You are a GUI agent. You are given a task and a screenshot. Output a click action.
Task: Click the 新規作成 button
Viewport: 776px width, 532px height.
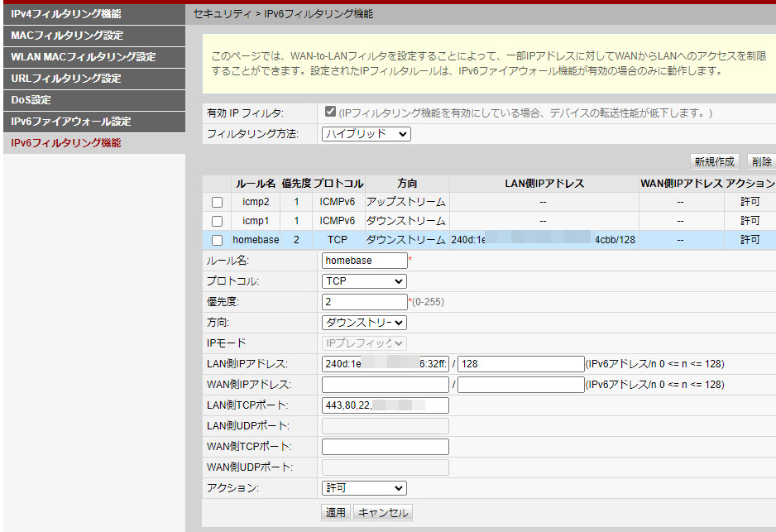click(x=714, y=161)
